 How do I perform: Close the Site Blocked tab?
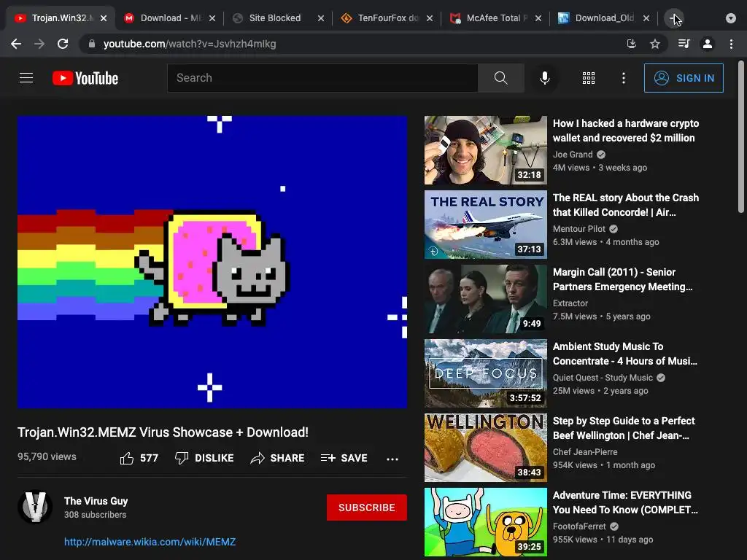point(321,18)
